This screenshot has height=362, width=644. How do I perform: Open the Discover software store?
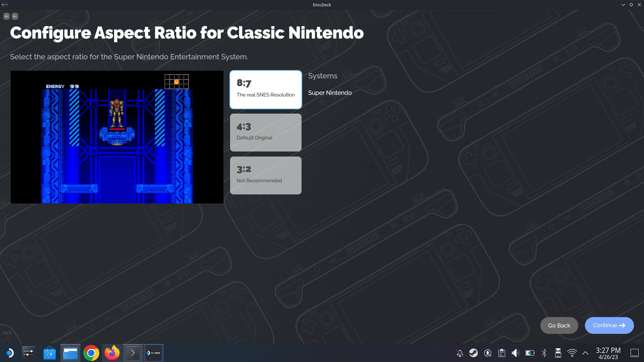pyautogui.click(x=50, y=353)
